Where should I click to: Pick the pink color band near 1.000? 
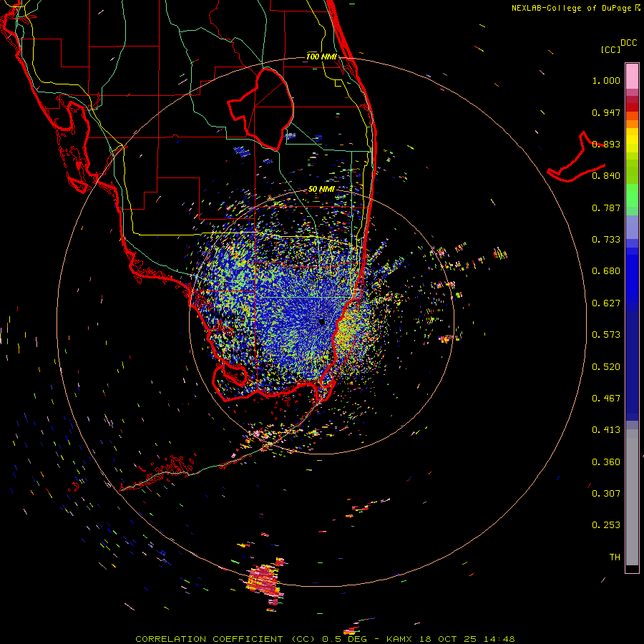tap(632, 77)
